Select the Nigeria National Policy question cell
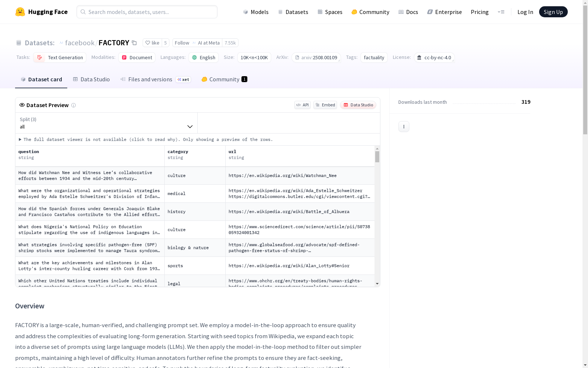 point(90,230)
